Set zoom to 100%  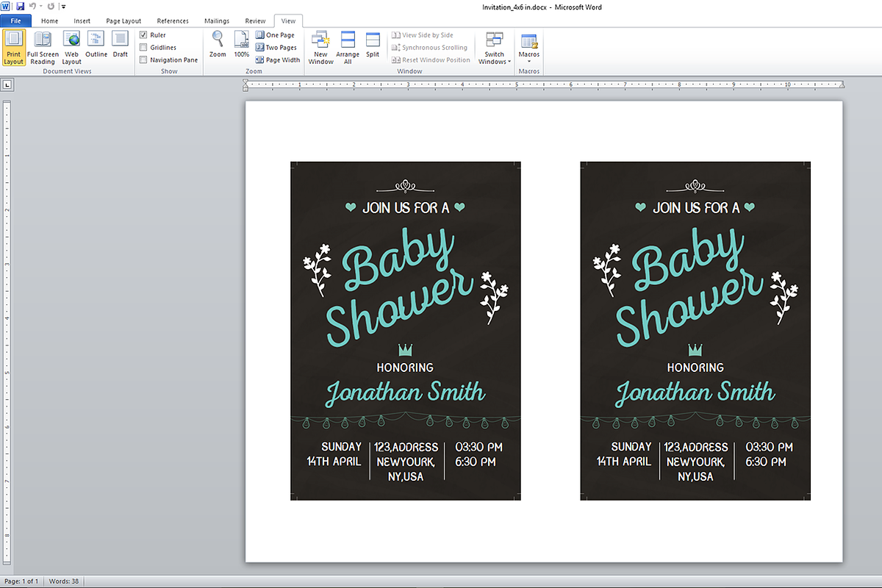point(242,46)
